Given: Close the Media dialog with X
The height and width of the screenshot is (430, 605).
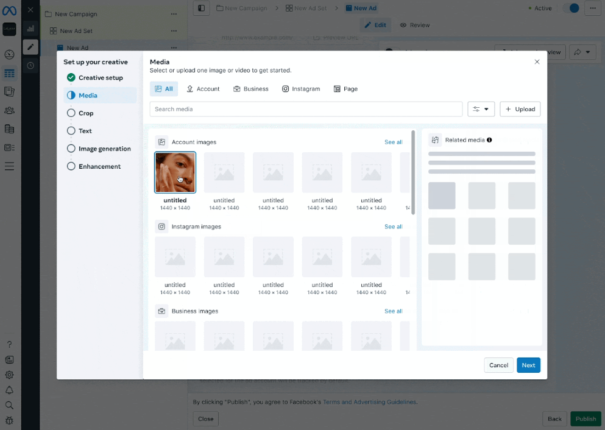Looking at the screenshot, I should [536, 61].
